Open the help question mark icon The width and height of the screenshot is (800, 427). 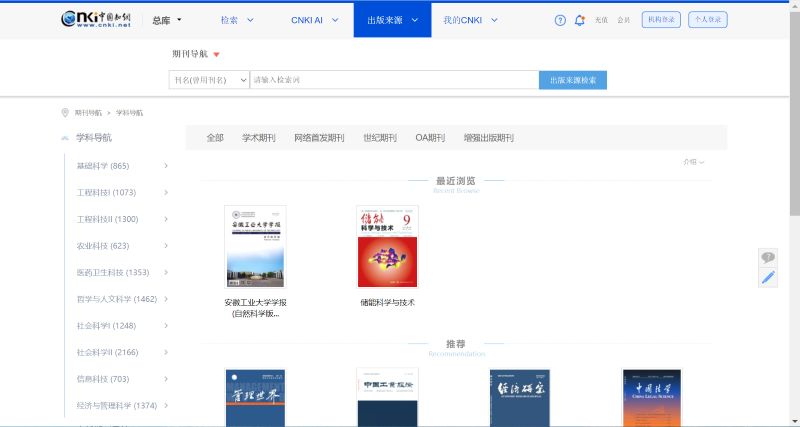560,20
